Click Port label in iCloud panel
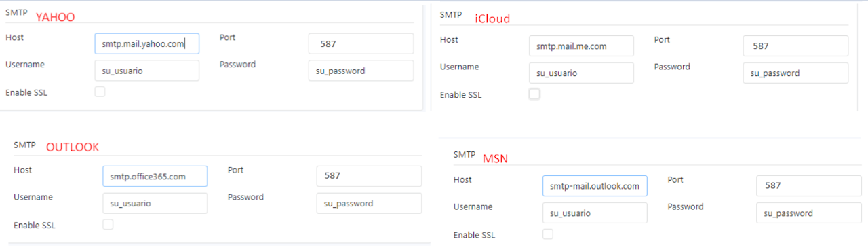This screenshot has height=252, width=868. [x=663, y=40]
